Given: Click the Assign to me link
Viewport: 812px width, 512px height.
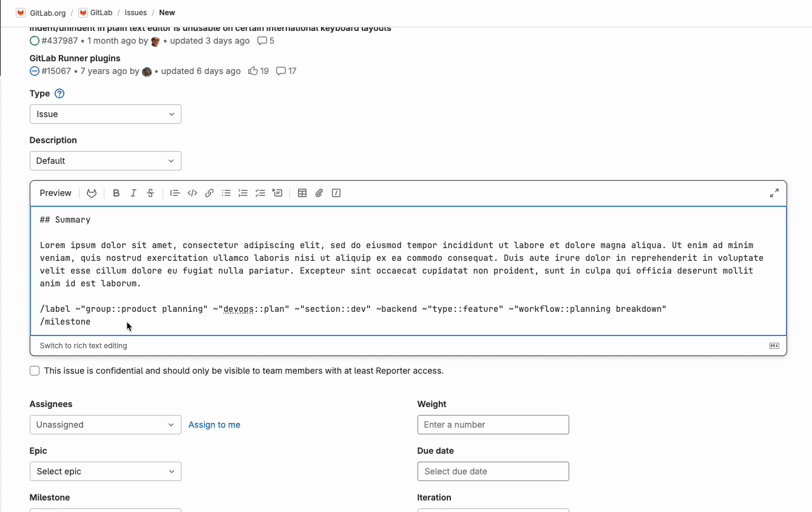Looking at the screenshot, I should click(x=214, y=424).
